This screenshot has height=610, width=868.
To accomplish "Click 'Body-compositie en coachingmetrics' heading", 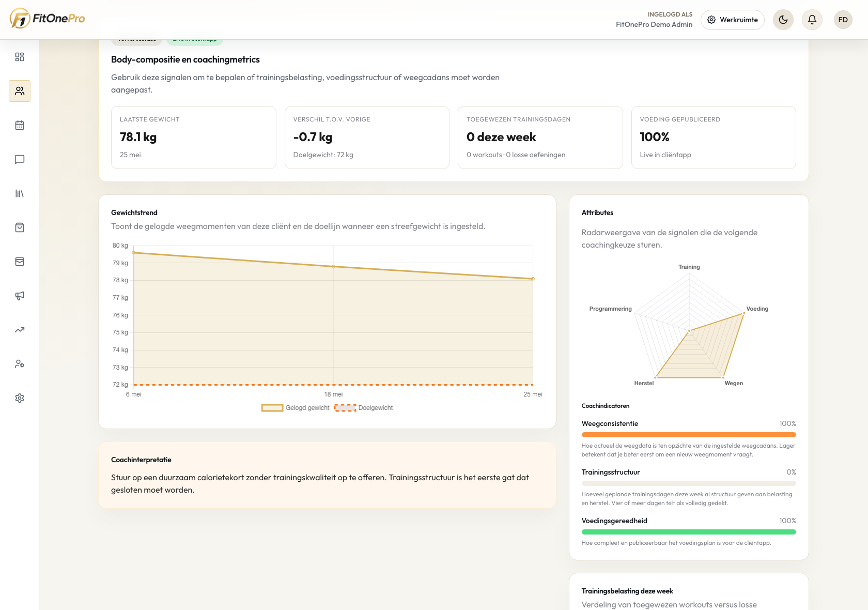I will (x=185, y=59).
